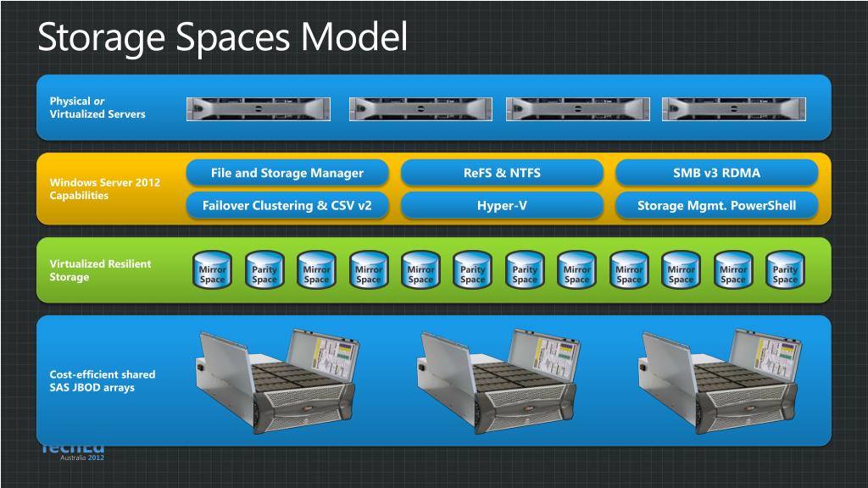Pick the eleventh cylinder, a Mirror Space
This screenshot has height=488, width=868.
click(x=733, y=270)
